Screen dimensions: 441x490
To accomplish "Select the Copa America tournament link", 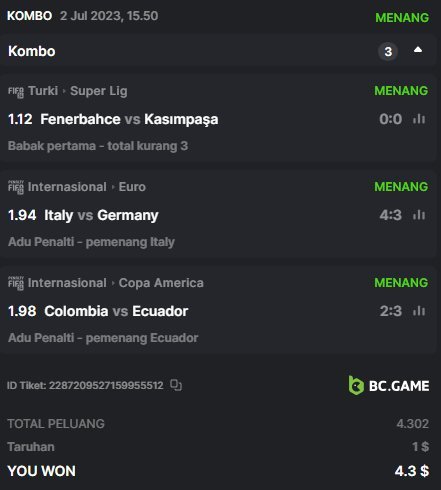I will click(161, 283).
